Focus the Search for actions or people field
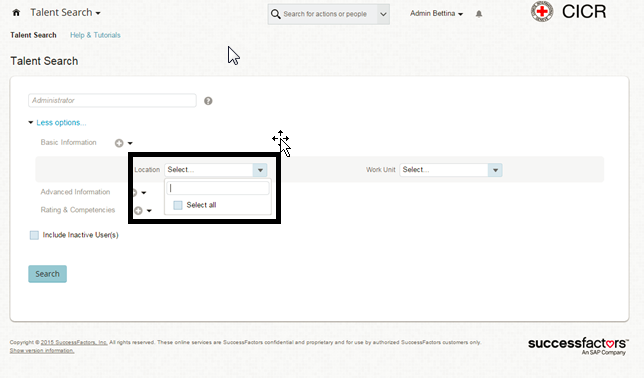 click(324, 14)
